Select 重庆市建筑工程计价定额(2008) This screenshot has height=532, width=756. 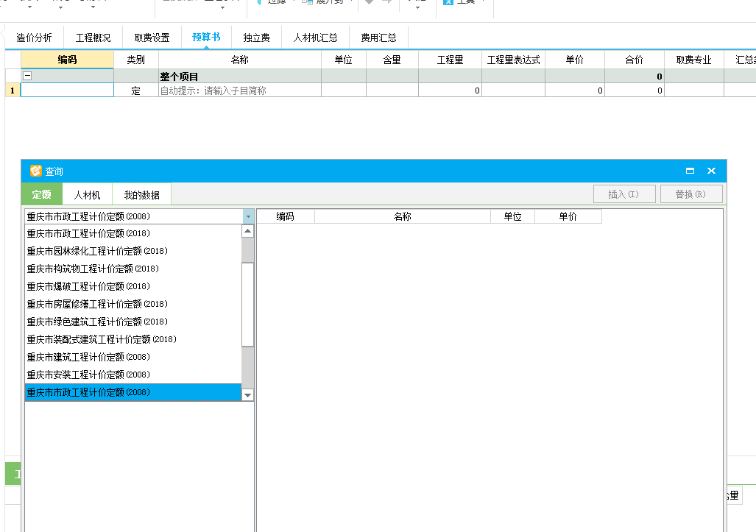click(x=133, y=357)
